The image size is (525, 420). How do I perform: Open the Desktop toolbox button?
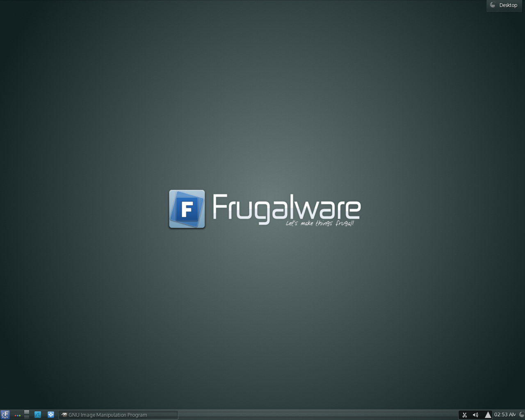click(504, 5)
